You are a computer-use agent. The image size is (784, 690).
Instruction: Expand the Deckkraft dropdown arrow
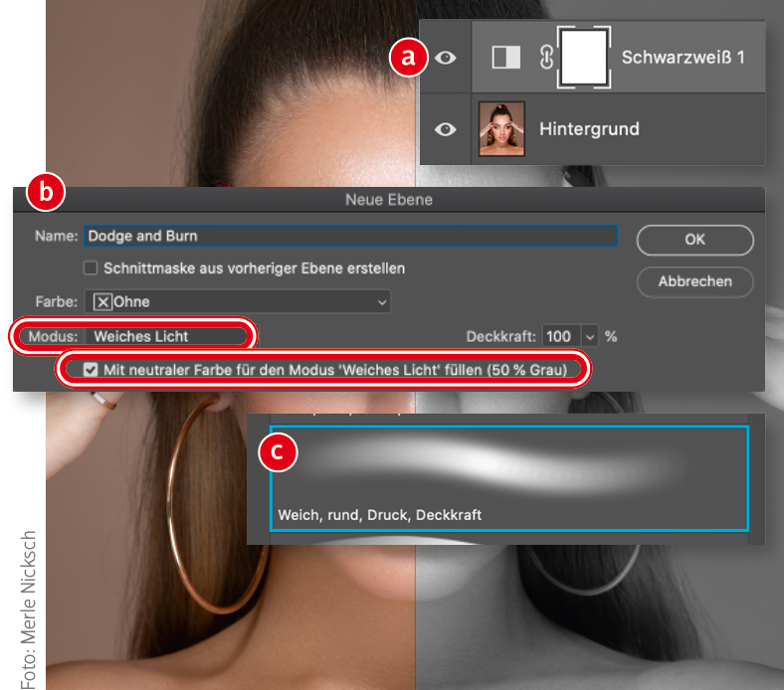(x=590, y=336)
